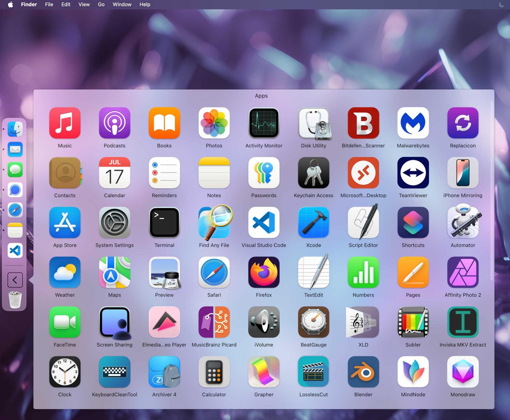
Task: Open the MindNode app icon
Action: [x=413, y=372]
